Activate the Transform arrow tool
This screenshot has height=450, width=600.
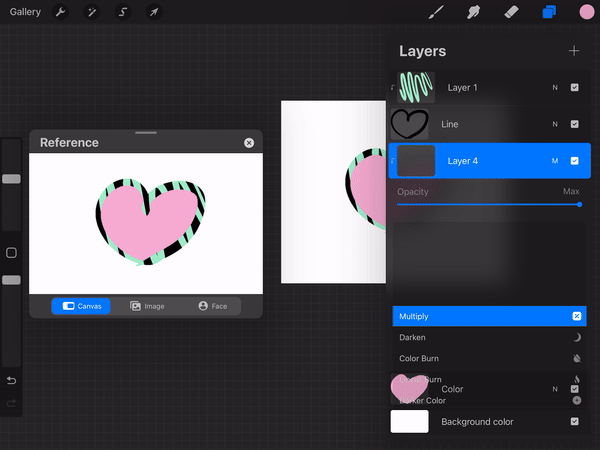click(x=153, y=12)
